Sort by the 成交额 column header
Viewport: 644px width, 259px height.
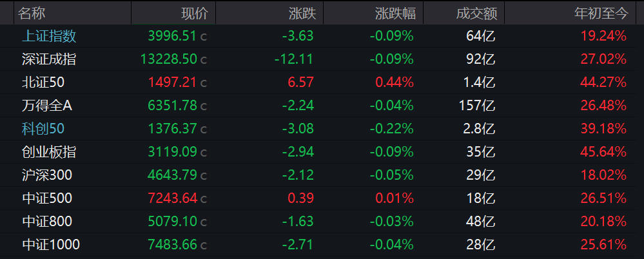476,14
